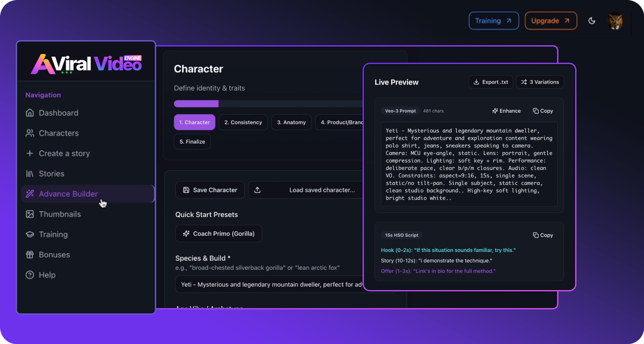This screenshot has height=344, width=644.
Task: Go to the 5. Finalize step
Action: 192,142
